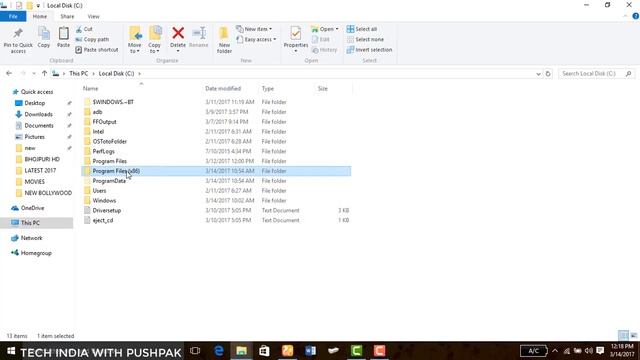The width and height of the screenshot is (640, 360).
Task: Open Network in navigation pane
Action: tap(31, 238)
